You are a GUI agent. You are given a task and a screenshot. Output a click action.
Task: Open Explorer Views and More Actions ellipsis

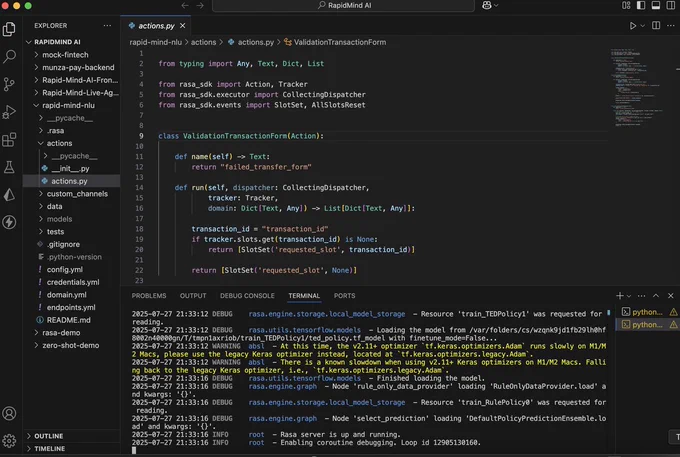tap(107, 26)
